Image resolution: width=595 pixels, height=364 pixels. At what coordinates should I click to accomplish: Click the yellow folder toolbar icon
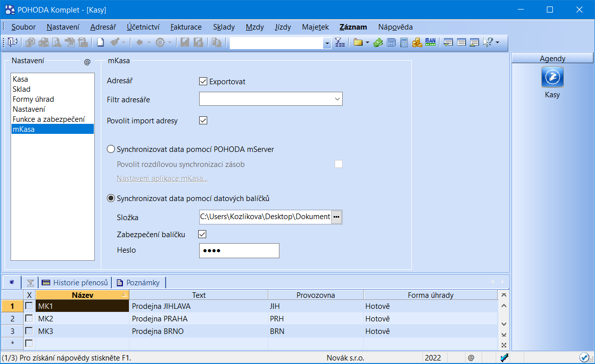point(358,43)
